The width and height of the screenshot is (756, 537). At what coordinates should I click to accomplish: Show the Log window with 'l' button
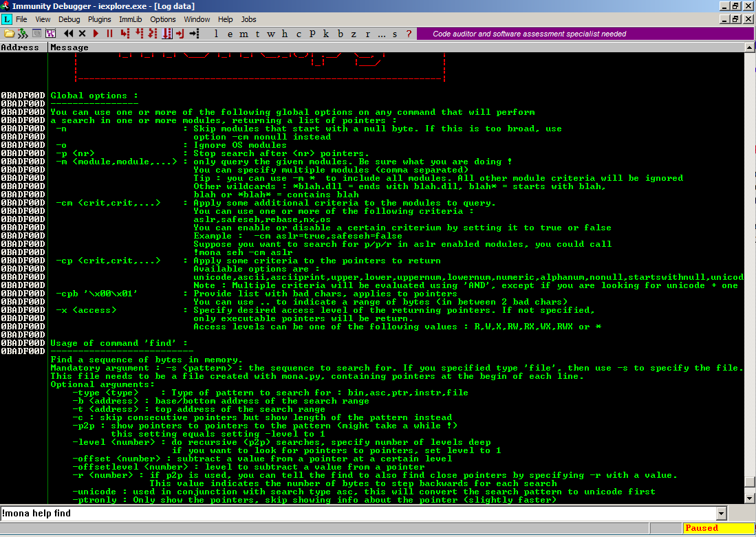216,34
